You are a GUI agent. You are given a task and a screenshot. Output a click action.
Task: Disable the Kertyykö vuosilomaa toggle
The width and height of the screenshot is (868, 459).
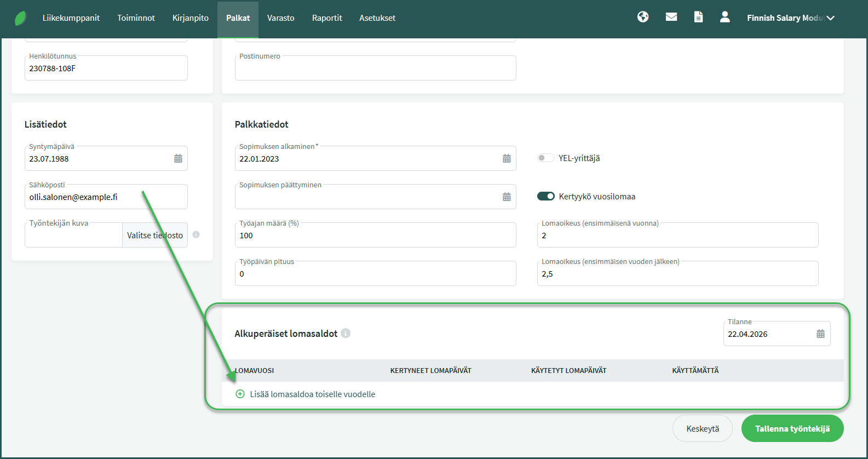tap(546, 197)
